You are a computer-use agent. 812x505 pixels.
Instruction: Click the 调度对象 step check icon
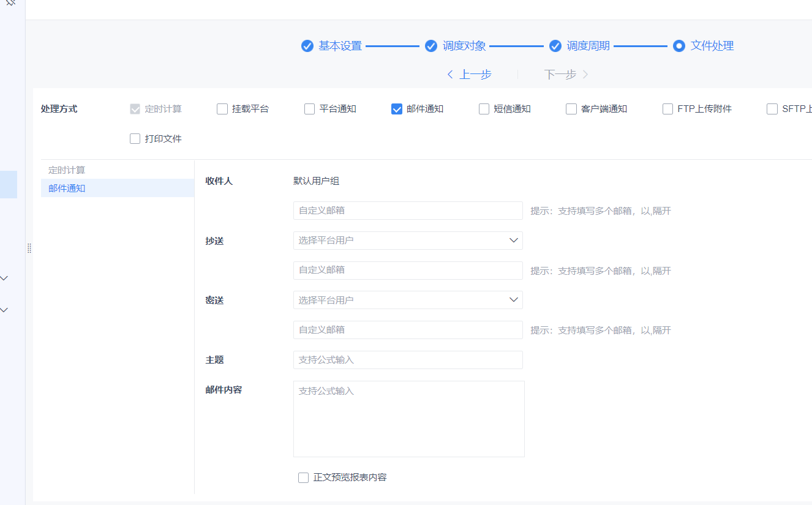tap(431, 46)
